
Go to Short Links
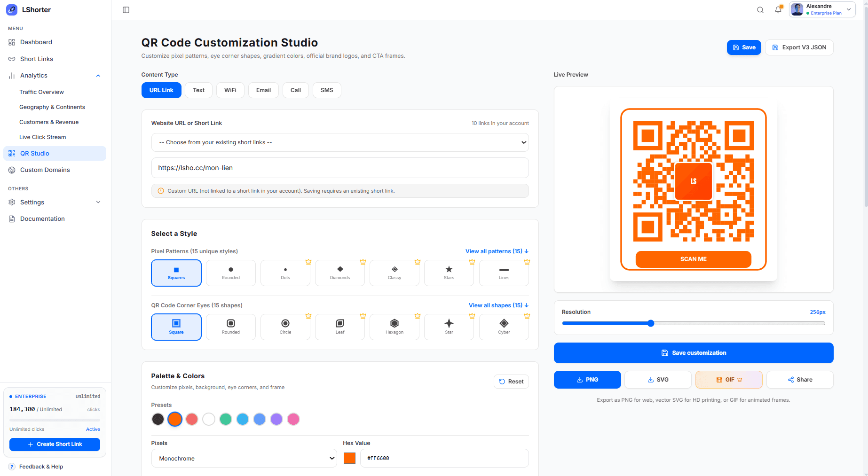coord(55,59)
